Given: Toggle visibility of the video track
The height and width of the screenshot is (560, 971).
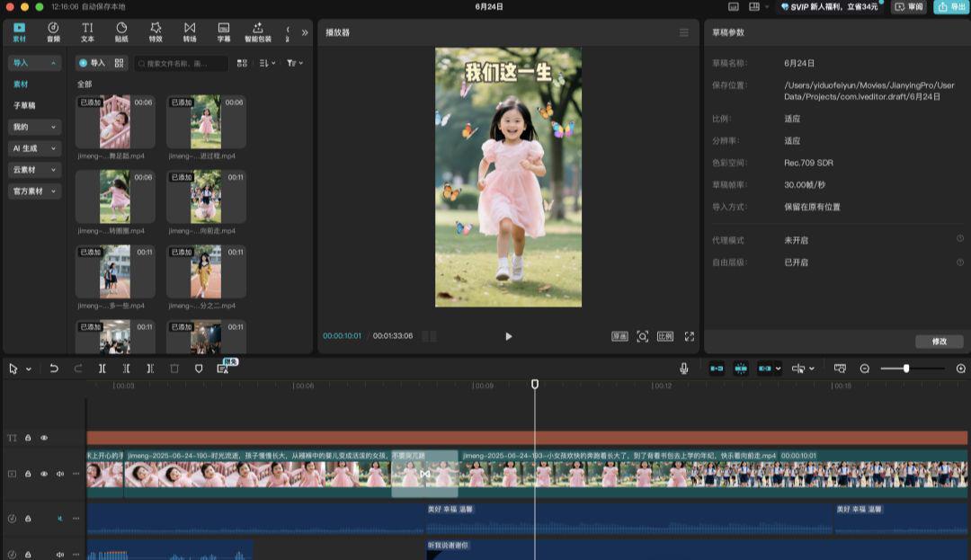Looking at the screenshot, I should click(43, 474).
